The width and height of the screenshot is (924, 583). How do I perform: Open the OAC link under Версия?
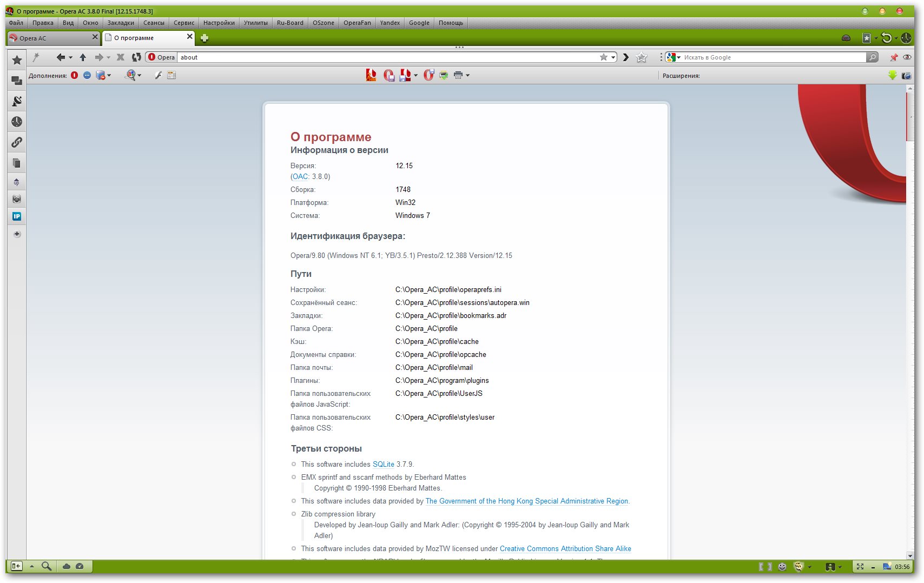(300, 176)
